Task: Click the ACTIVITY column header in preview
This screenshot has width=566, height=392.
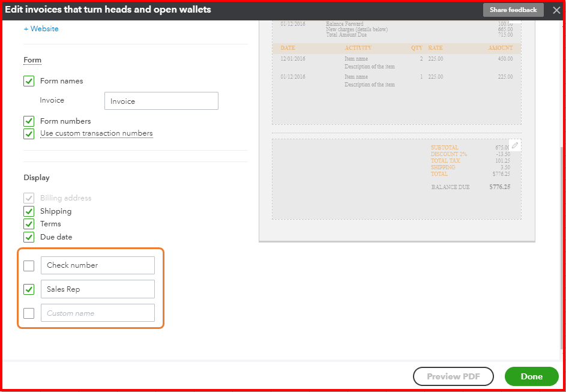Action: point(358,48)
